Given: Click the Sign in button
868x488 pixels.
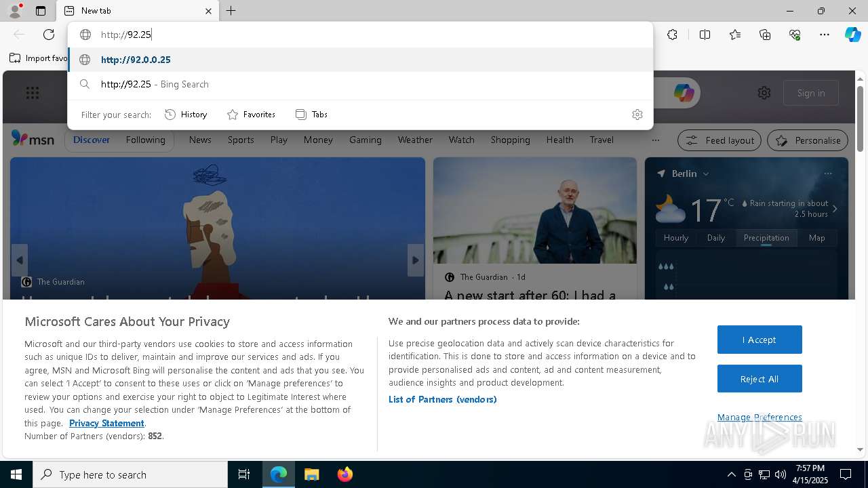Looking at the screenshot, I should (x=811, y=93).
